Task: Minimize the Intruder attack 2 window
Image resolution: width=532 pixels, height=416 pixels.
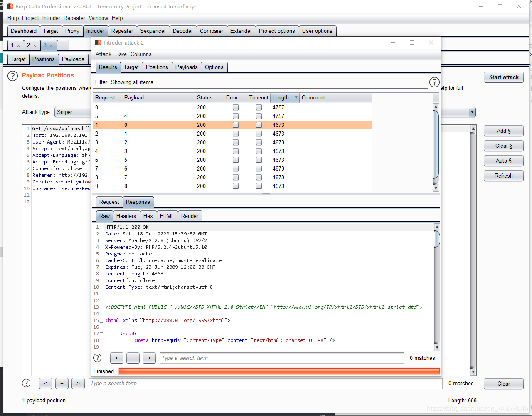Action: pyautogui.click(x=393, y=42)
